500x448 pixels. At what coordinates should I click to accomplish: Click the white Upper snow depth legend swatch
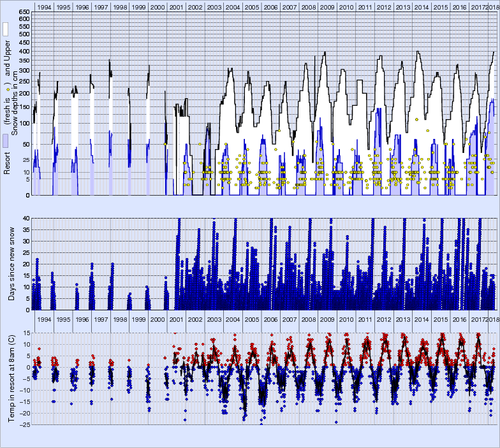[x=6, y=29]
